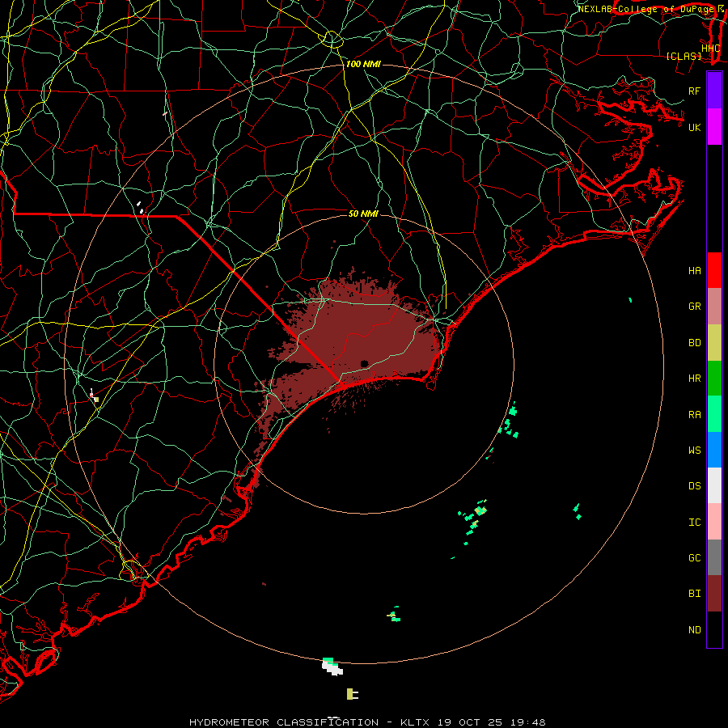Click the 'IC' legend label
Screen dimensions: 728x728
click(x=694, y=523)
